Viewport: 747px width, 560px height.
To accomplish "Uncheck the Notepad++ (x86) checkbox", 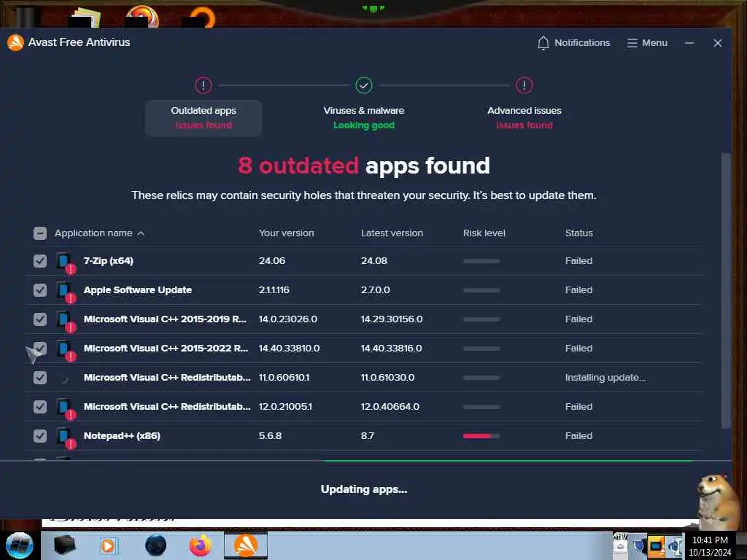I will click(x=40, y=435).
